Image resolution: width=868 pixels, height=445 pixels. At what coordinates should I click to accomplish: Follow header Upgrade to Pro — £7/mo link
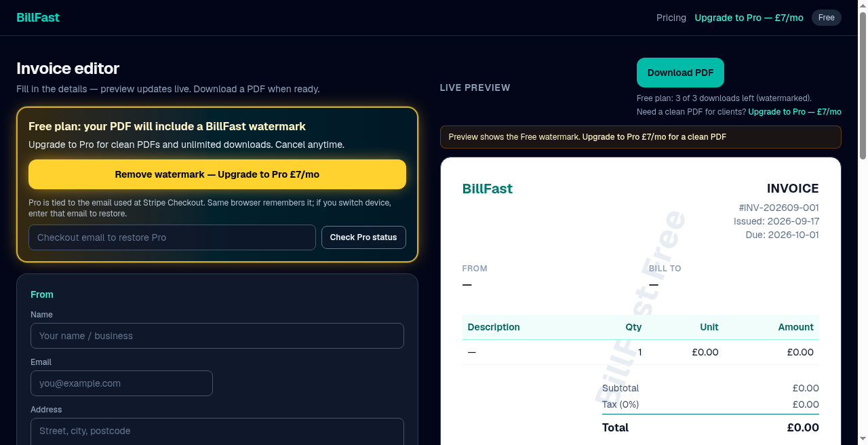[749, 18]
